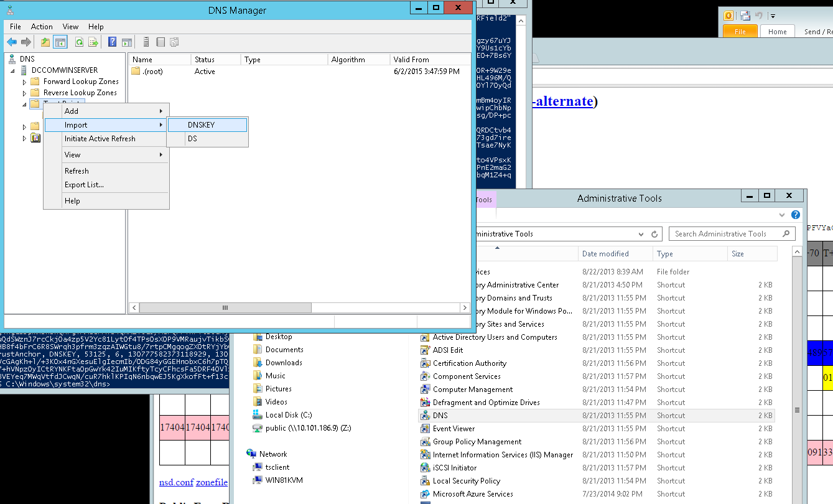Click the nsd.conf link on the web page

[176, 482]
